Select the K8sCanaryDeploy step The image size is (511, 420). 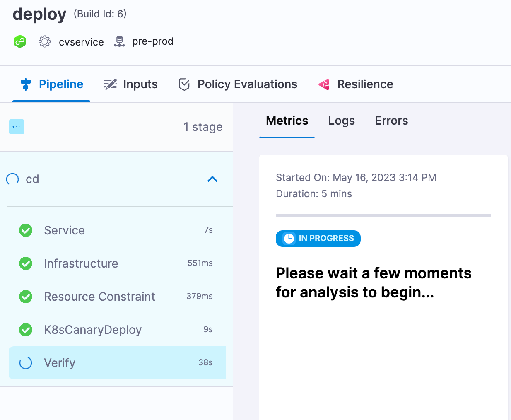pos(93,330)
